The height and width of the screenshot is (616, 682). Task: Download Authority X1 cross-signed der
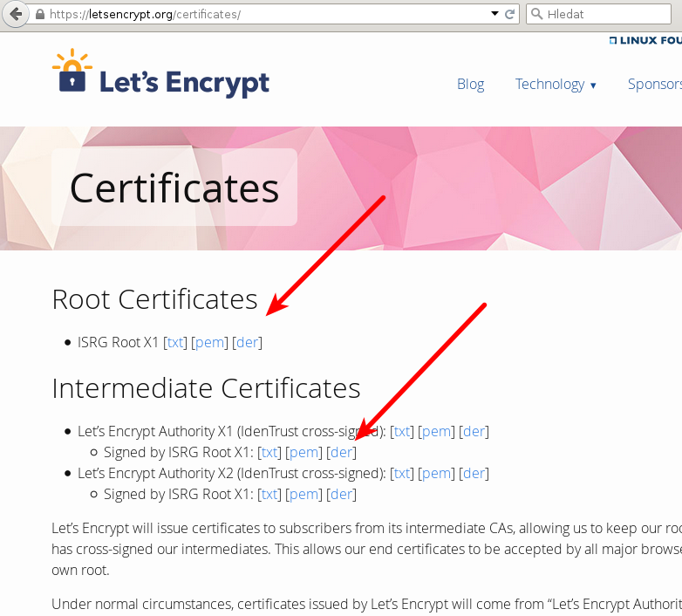[474, 431]
